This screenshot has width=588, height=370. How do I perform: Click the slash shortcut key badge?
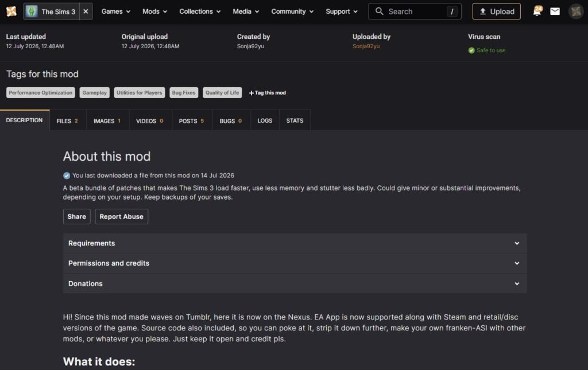pyautogui.click(x=452, y=11)
